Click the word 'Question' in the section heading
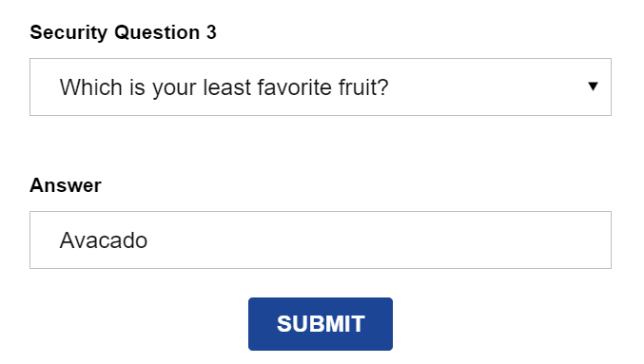Viewport: 644px width, 364px height. (157, 33)
